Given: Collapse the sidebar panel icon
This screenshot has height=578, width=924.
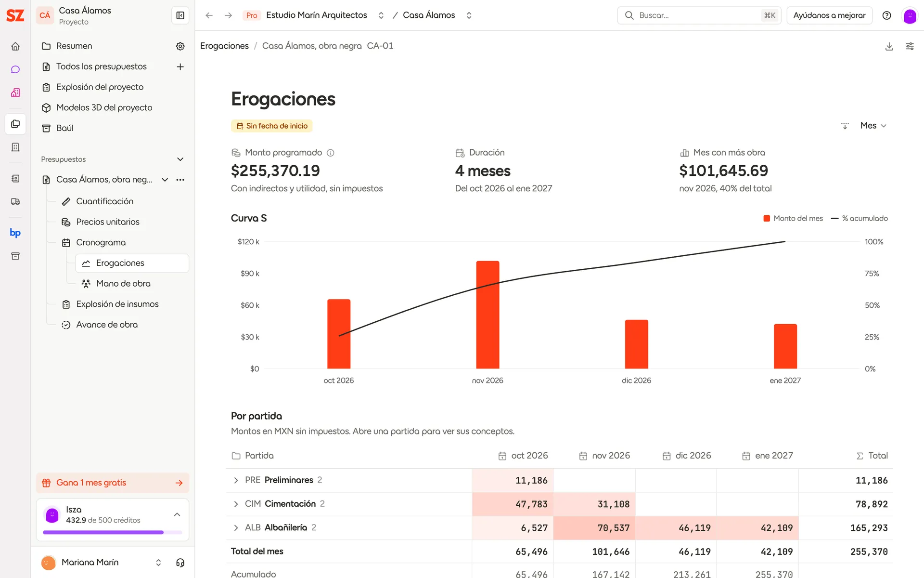Looking at the screenshot, I should click(180, 15).
